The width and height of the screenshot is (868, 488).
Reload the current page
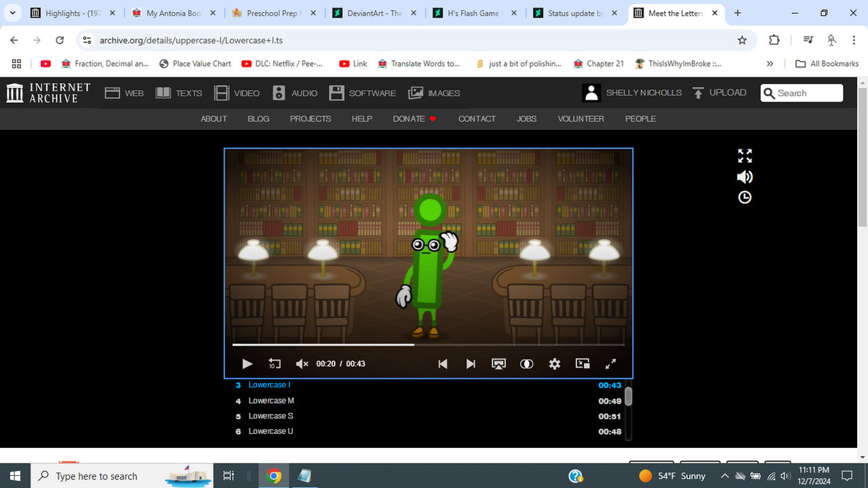pos(60,40)
